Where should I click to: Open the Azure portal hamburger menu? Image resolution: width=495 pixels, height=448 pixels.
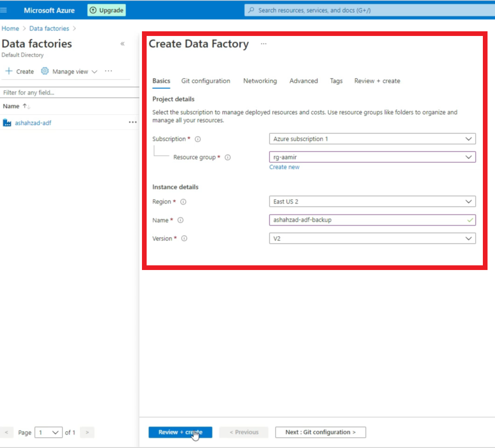coord(3,10)
